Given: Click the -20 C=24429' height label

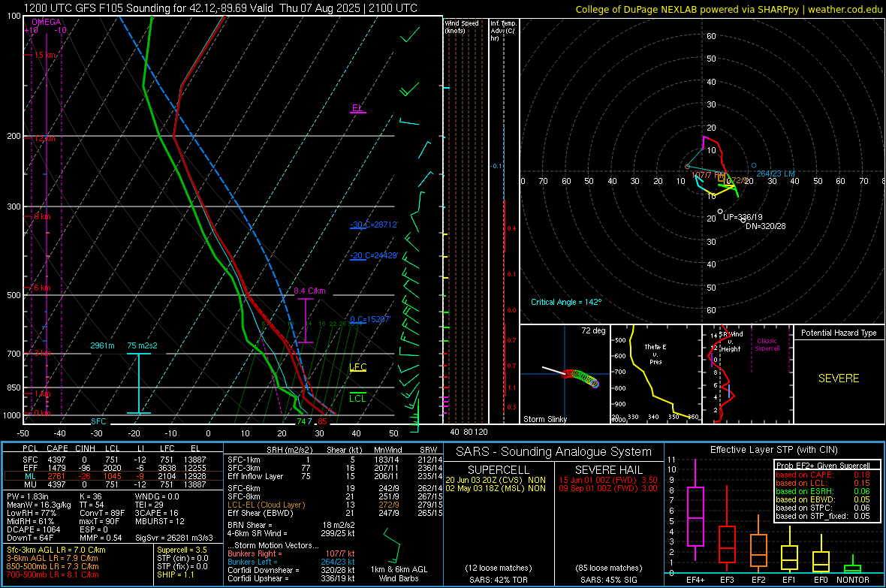Looking at the screenshot, I should [x=374, y=255].
